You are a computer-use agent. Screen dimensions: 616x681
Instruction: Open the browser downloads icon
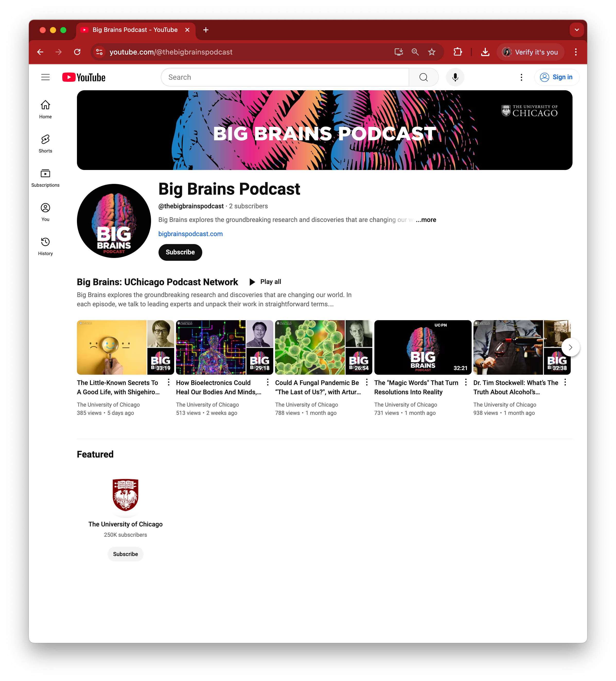point(485,52)
